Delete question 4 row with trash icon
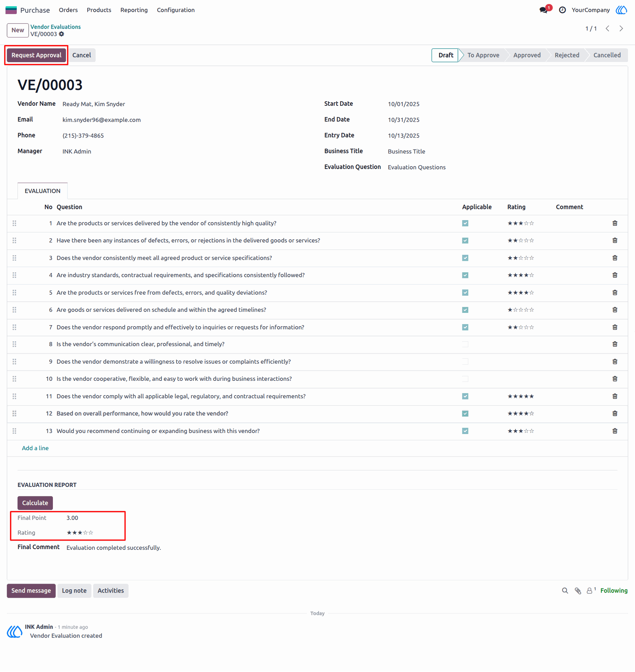Image resolution: width=635 pixels, height=672 pixels. click(x=615, y=275)
